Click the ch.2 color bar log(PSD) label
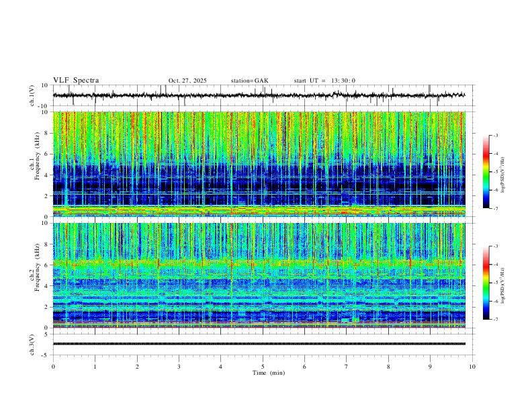 [x=503, y=286]
